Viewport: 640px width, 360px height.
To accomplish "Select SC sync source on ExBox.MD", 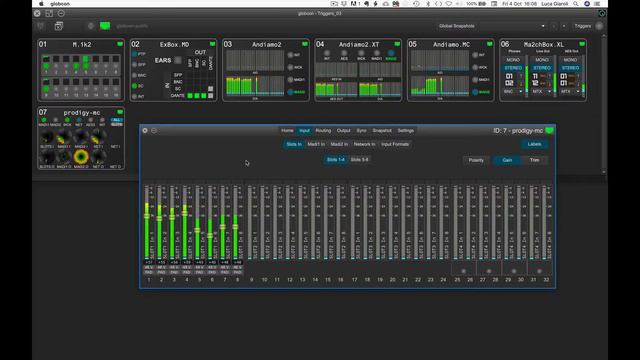I will coord(134,86).
